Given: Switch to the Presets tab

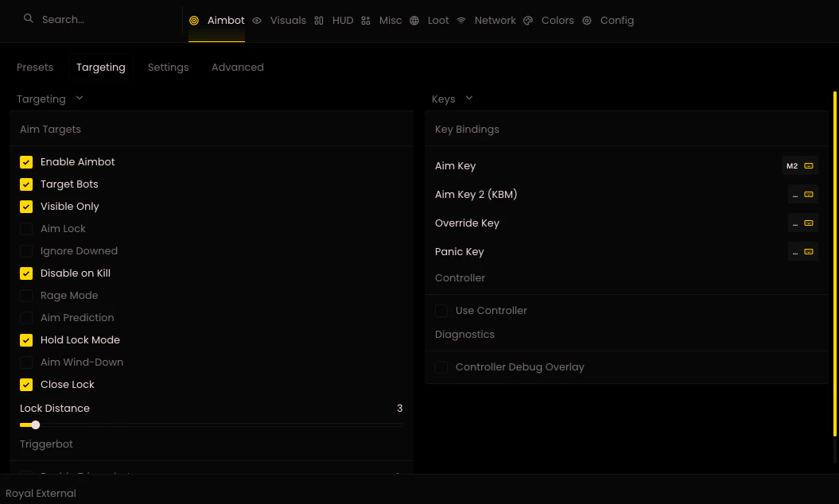Looking at the screenshot, I should coord(35,68).
